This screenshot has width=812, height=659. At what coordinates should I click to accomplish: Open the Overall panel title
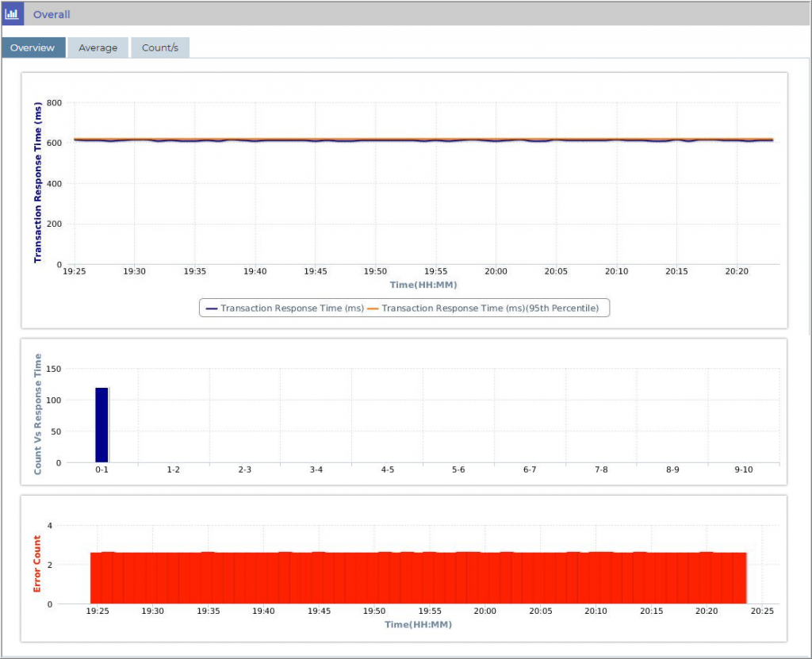(x=52, y=14)
